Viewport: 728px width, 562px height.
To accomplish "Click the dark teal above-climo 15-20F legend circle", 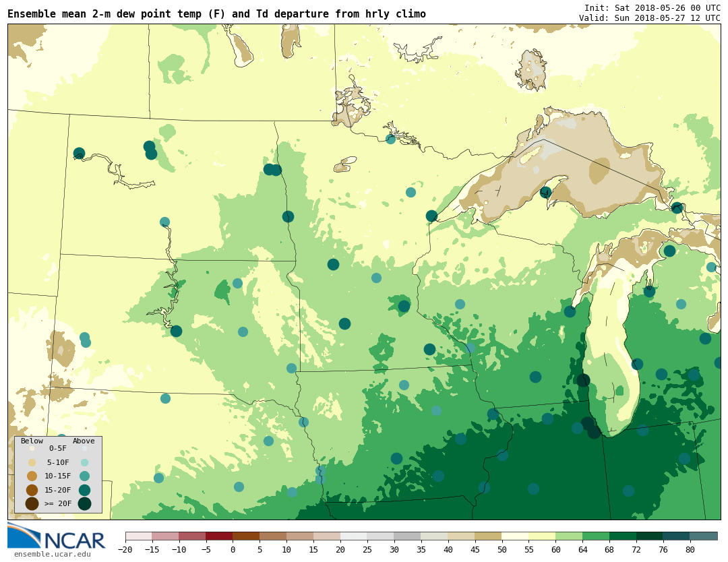I will tap(84, 490).
